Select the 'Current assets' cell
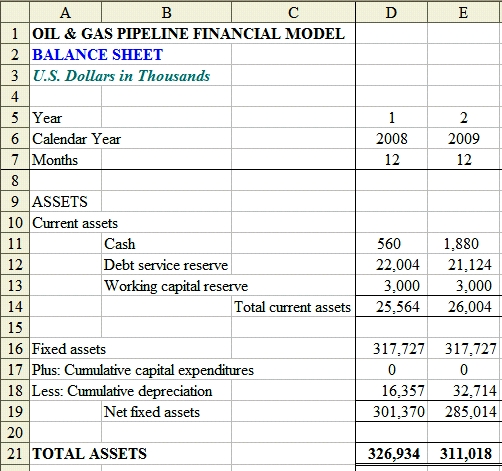Image resolution: width=502 pixels, height=471 pixels. (x=75, y=223)
